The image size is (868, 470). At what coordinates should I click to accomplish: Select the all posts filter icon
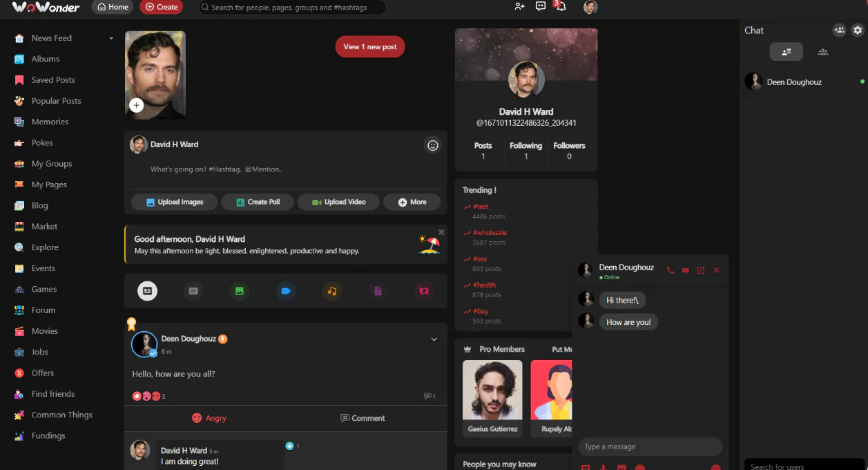(147, 291)
